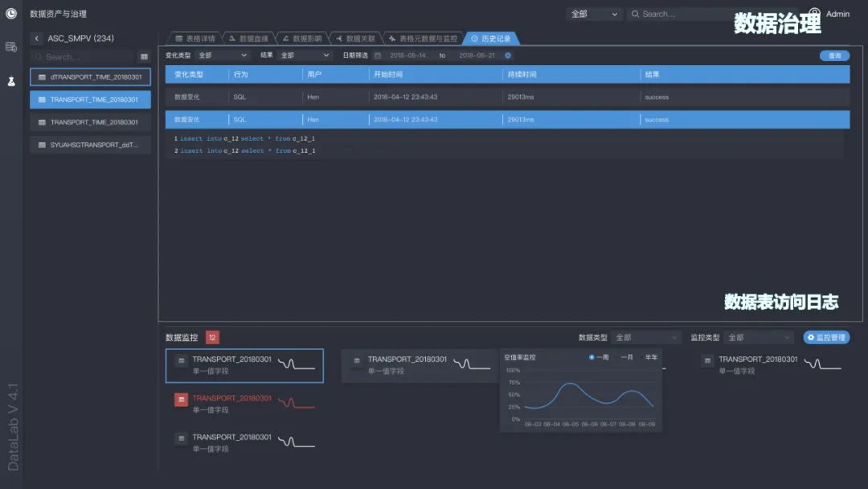
Task: Click 29013ms in the blue highlighted row
Action: tap(520, 120)
